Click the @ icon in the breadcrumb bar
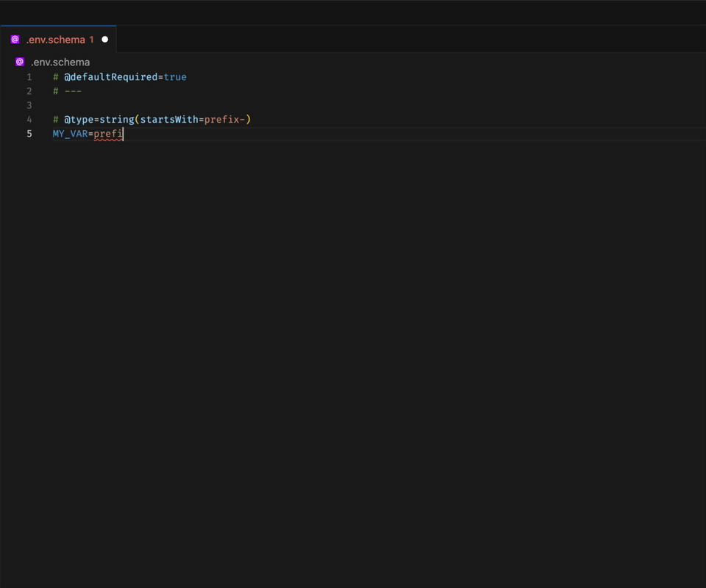Image resolution: width=706 pixels, height=588 pixels. tap(19, 62)
